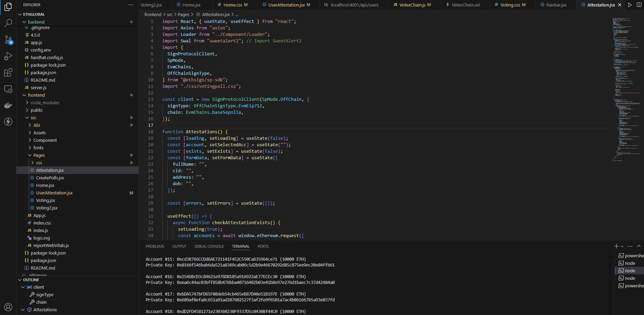Open the DEBUG CONSOLE panel tab
This screenshot has height=315, width=644.
[x=209, y=246]
